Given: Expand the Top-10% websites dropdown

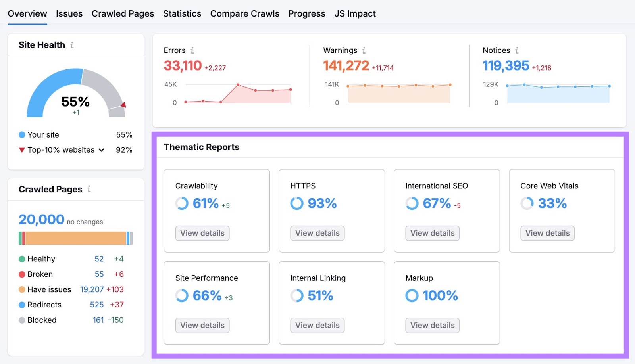Looking at the screenshot, I should (102, 150).
